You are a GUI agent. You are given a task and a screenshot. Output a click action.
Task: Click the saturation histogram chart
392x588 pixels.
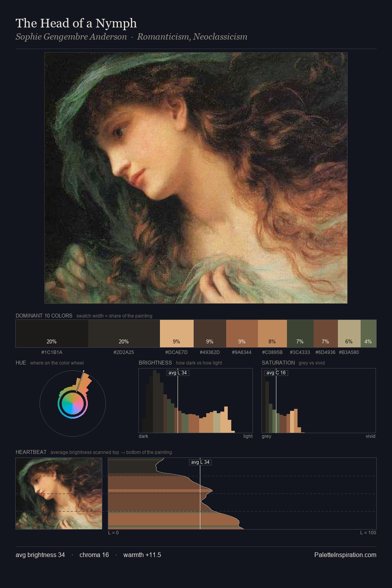[x=319, y=401]
